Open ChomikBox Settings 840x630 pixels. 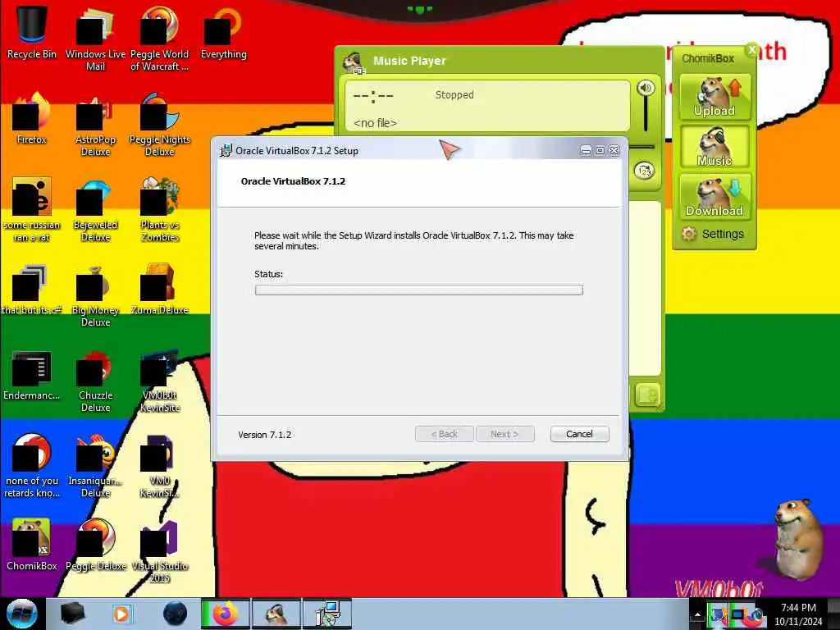714,234
